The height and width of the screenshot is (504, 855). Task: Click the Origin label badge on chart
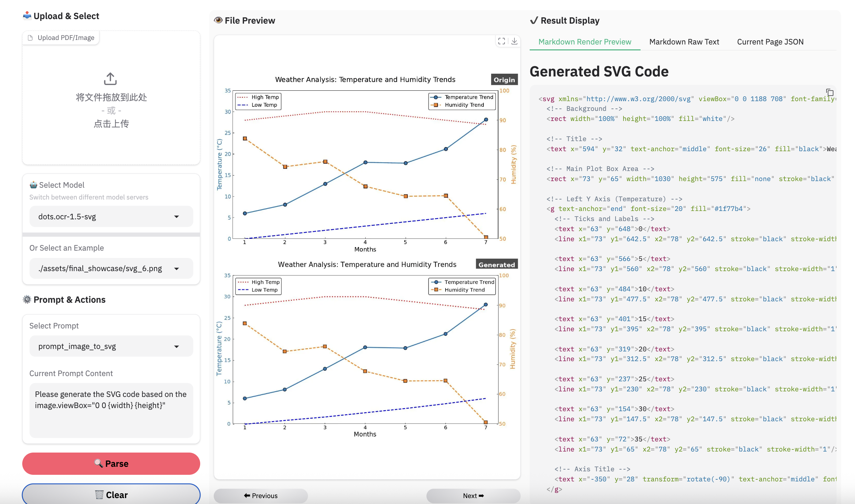pos(504,80)
